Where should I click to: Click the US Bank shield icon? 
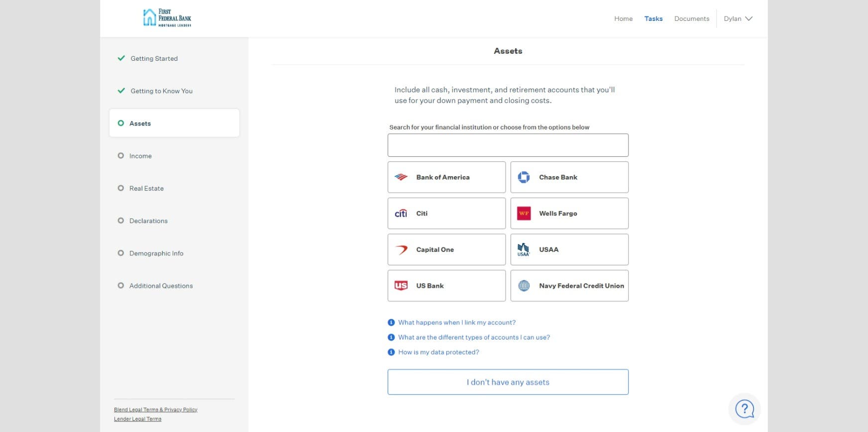pos(401,286)
